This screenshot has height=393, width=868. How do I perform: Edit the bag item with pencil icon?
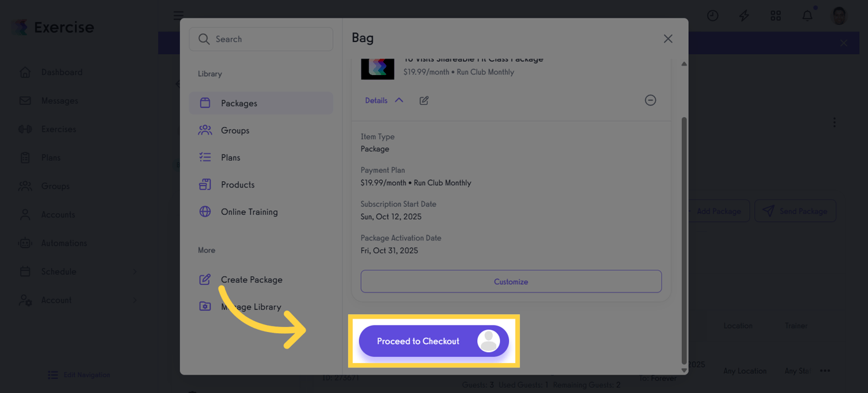[x=424, y=100]
